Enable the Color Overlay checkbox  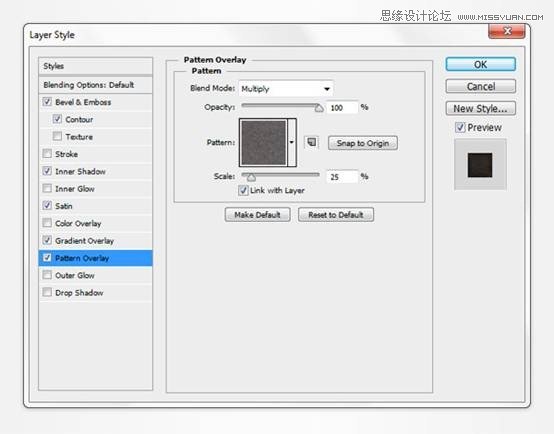(x=47, y=223)
